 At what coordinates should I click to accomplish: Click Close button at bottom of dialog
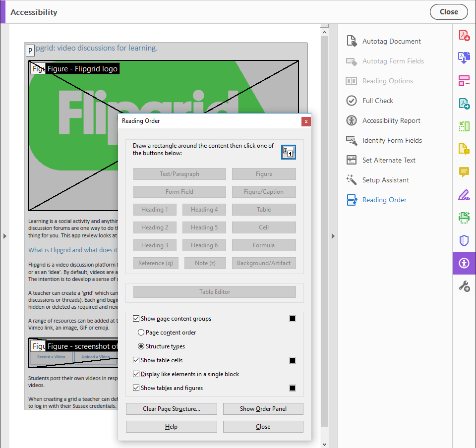263,427
